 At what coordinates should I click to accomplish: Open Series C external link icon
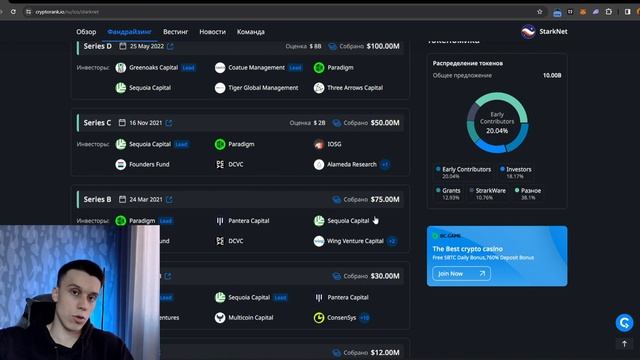click(x=169, y=123)
